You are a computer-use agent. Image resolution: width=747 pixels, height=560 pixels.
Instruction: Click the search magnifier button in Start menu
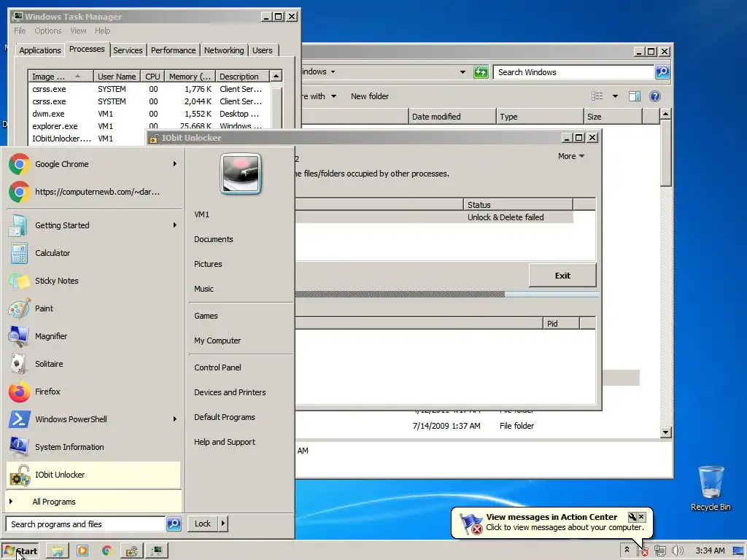point(174,524)
